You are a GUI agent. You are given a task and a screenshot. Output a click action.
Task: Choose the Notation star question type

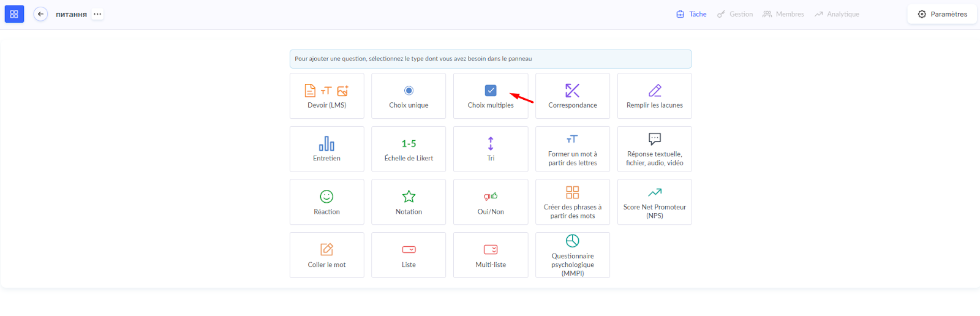pos(409,202)
